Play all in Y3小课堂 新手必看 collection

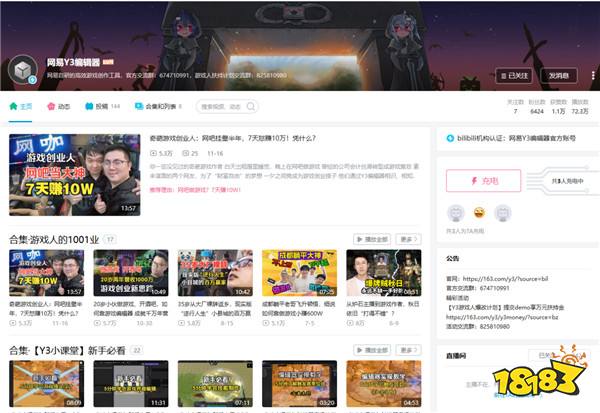click(x=372, y=350)
